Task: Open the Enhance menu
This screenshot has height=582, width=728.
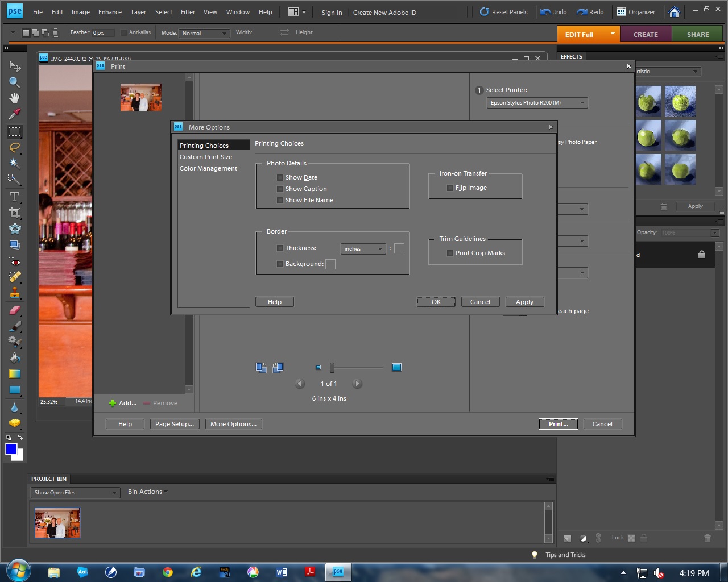Action: (110, 12)
